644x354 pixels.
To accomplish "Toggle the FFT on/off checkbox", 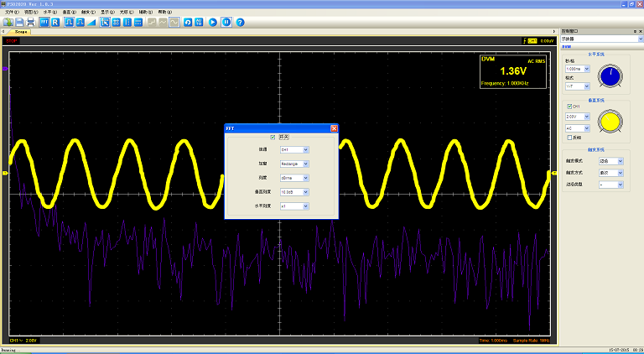I will (272, 137).
